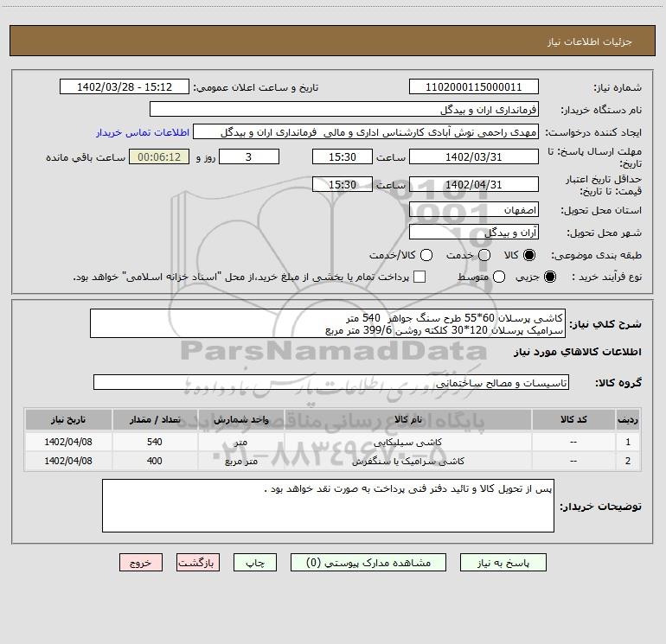This screenshot has width=666, height=644.
Task: Click the تعداد / مقدار column header
Action: click(x=155, y=420)
